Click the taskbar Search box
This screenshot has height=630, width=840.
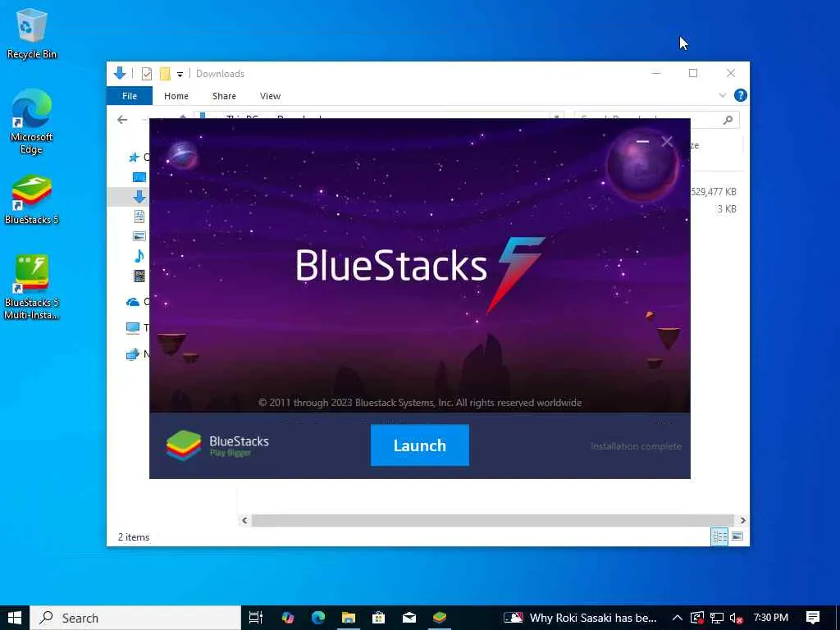[x=135, y=618]
